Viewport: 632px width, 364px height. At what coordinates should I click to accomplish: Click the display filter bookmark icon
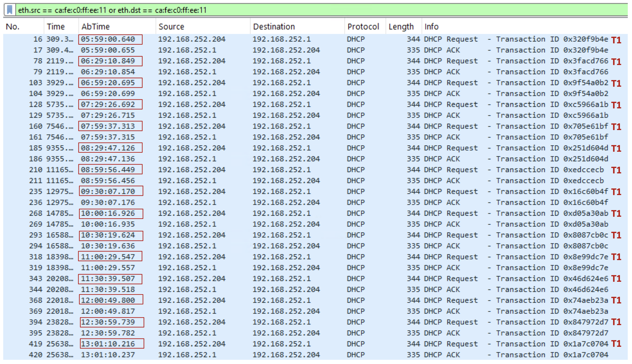pyautogui.click(x=10, y=10)
